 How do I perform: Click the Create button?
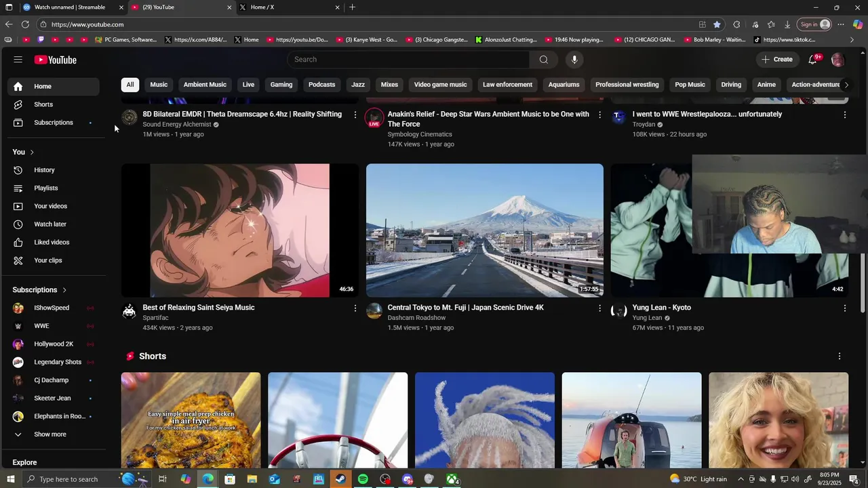coord(776,60)
